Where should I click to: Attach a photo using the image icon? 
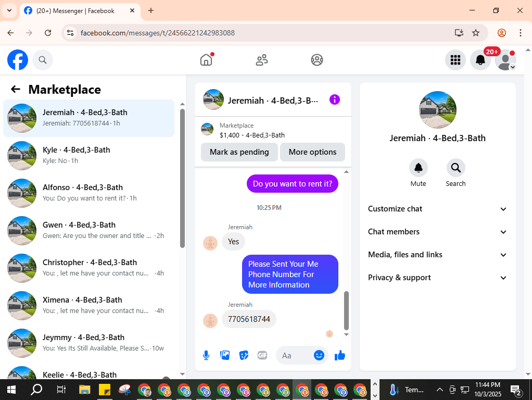click(x=225, y=356)
